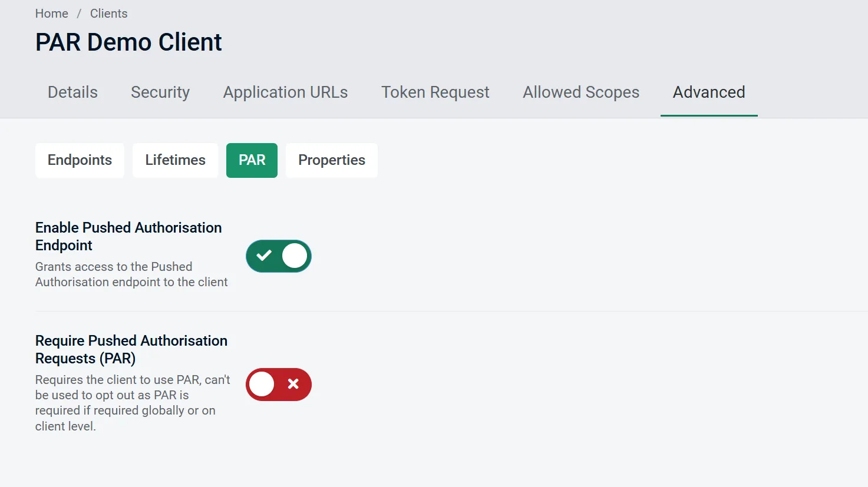The width and height of the screenshot is (868, 487).
Task: Select the PAR section
Action: point(252,160)
